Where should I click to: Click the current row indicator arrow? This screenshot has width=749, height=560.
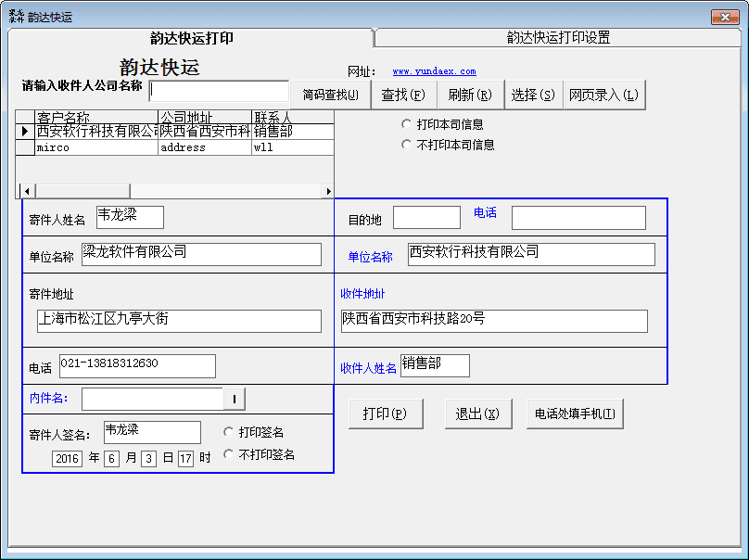(25, 132)
